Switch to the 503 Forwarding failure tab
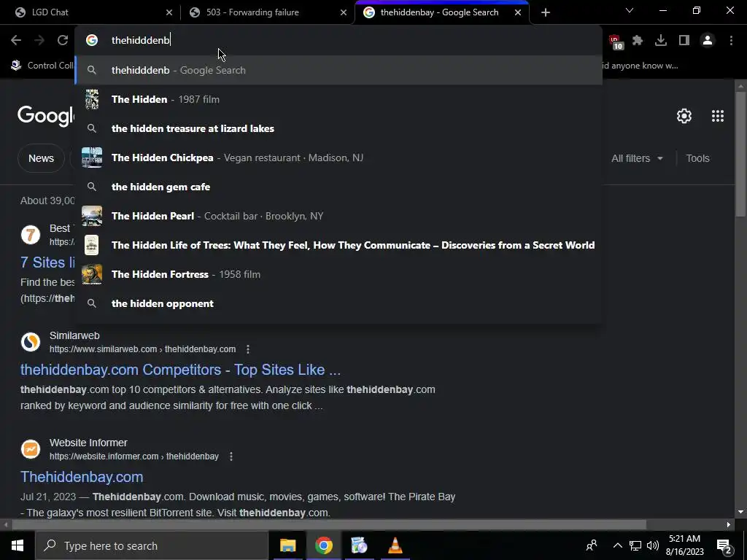The image size is (747, 560). 268,12
